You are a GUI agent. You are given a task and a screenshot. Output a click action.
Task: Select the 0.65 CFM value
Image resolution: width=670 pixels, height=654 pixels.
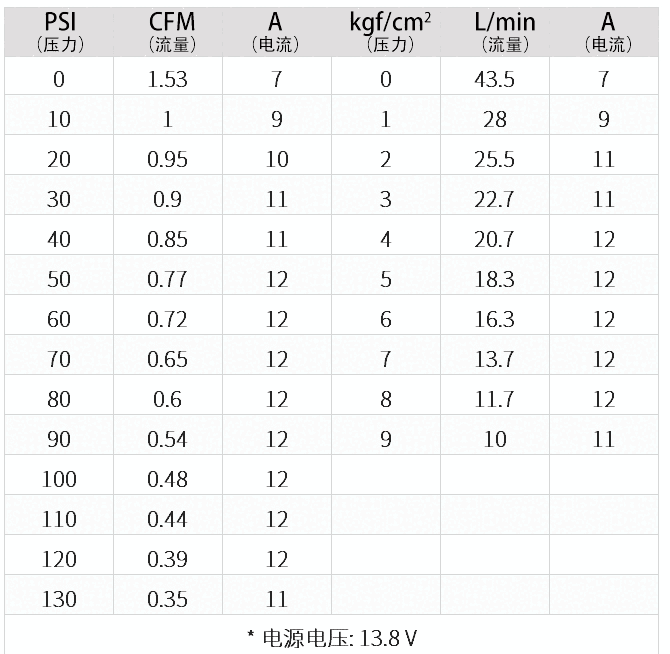tap(168, 359)
